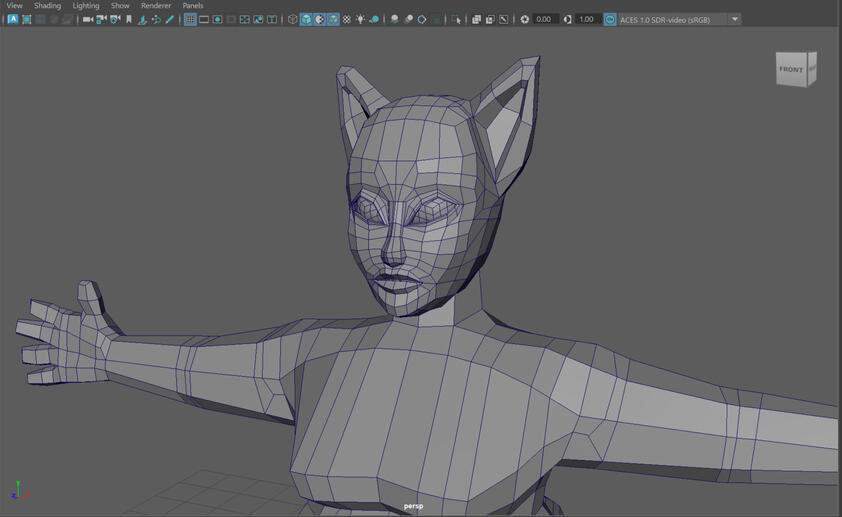Click the Show menu
This screenshot has width=842, height=517.
120,6
